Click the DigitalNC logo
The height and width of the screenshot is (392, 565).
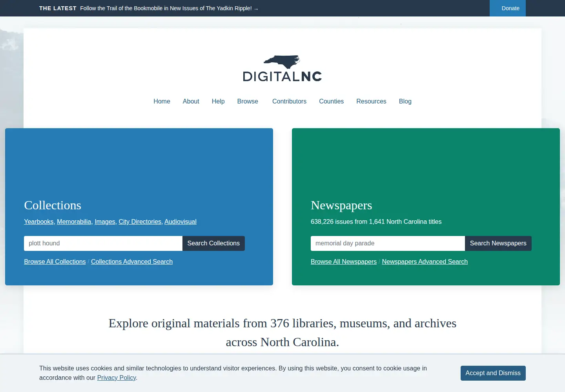282,69
